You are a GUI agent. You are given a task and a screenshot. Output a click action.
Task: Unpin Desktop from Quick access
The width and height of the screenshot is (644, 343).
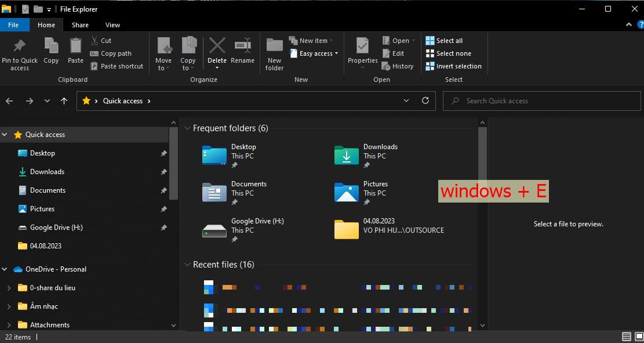(163, 153)
